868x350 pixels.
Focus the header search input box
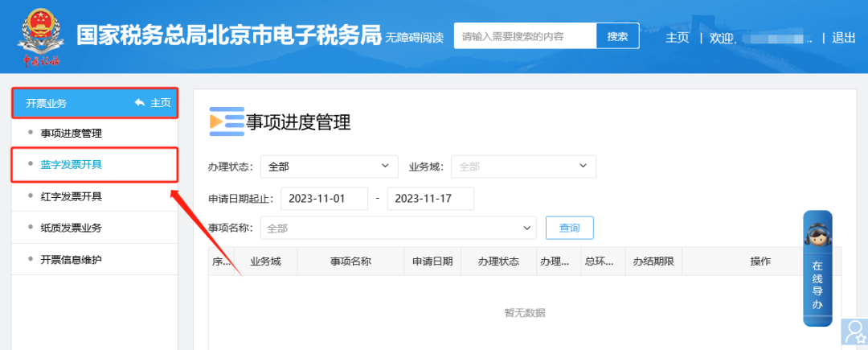pos(525,36)
